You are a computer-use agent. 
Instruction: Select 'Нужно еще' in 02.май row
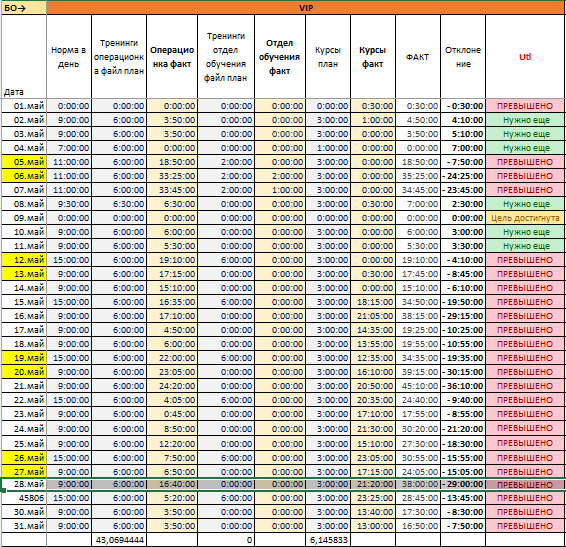coord(526,120)
